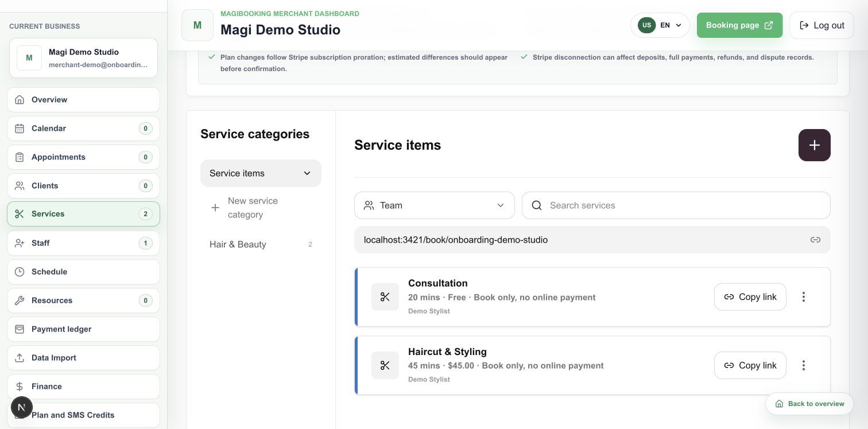Viewport: 868px width, 429px height.
Task: Navigate to Finance
Action: pyautogui.click(x=83, y=387)
